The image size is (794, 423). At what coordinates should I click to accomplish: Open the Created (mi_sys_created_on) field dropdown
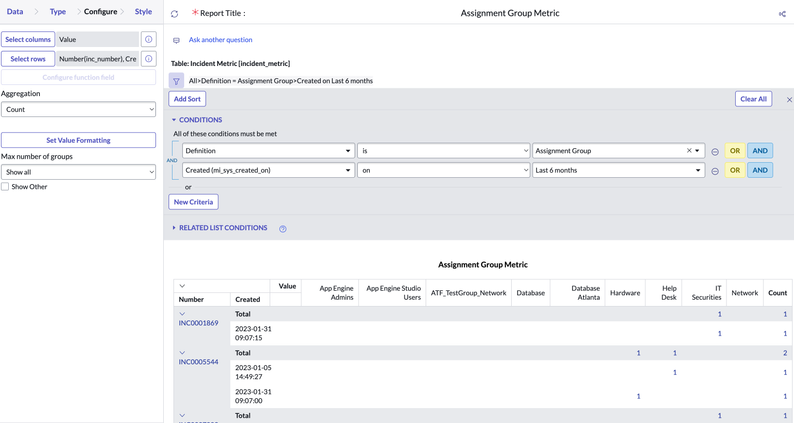click(x=268, y=170)
